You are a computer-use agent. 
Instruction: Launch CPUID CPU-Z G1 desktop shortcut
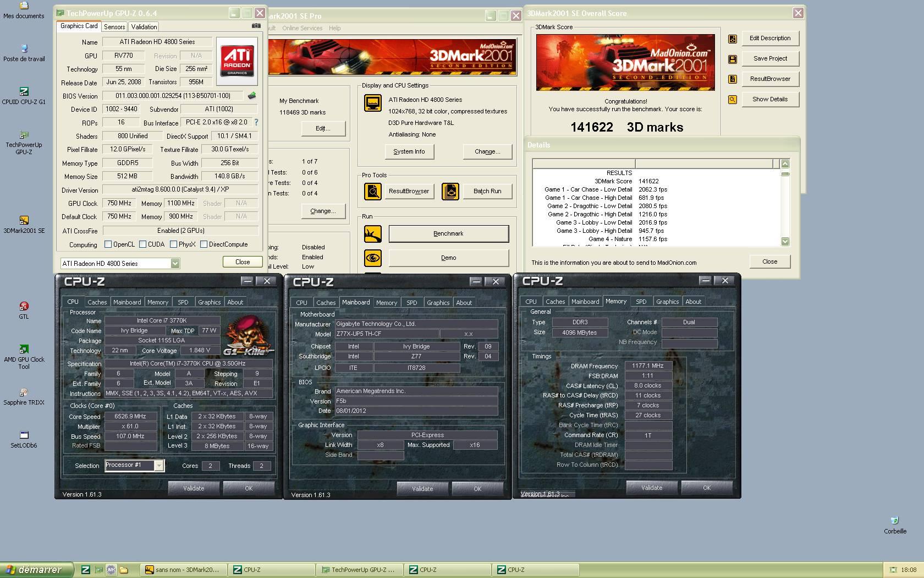click(24, 91)
